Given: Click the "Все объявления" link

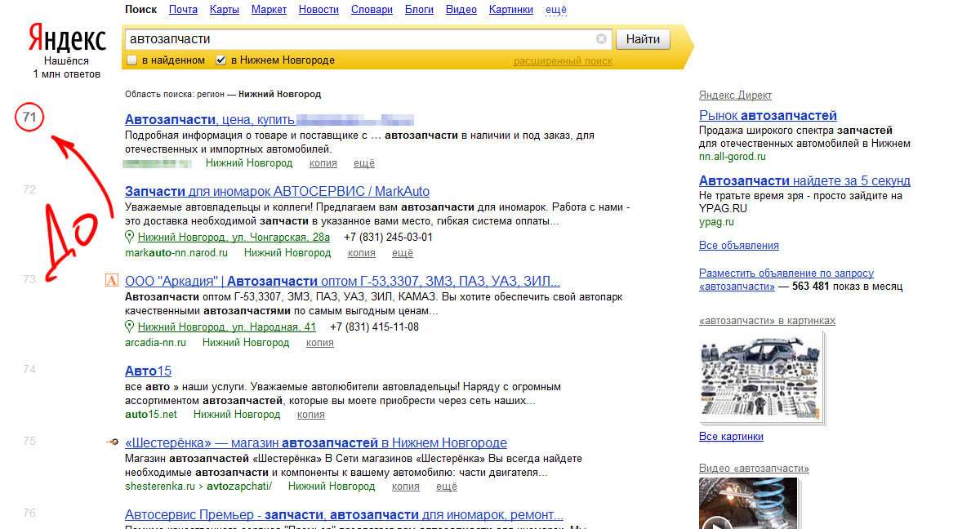Looking at the screenshot, I should click(739, 246).
